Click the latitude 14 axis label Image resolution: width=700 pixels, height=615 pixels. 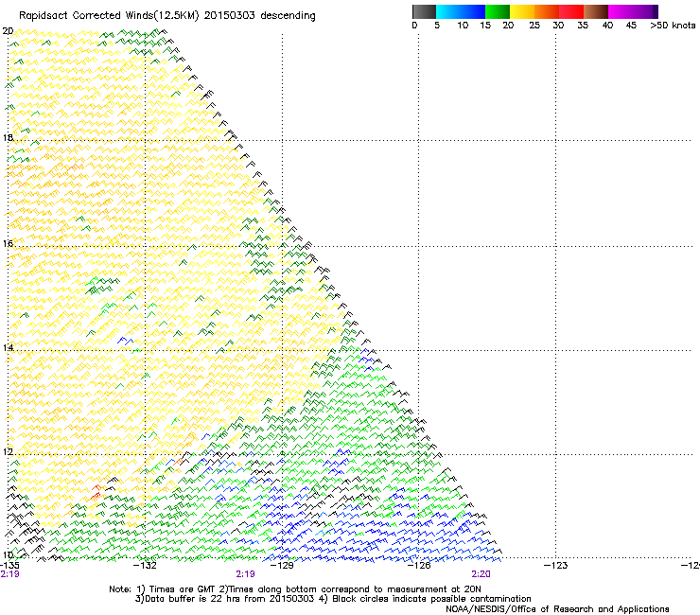[x=8, y=348]
